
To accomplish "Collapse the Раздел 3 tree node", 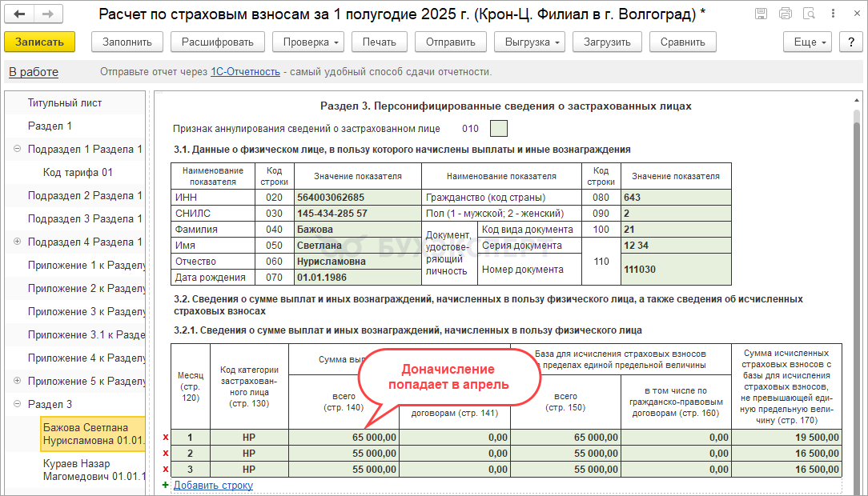I will [x=17, y=404].
